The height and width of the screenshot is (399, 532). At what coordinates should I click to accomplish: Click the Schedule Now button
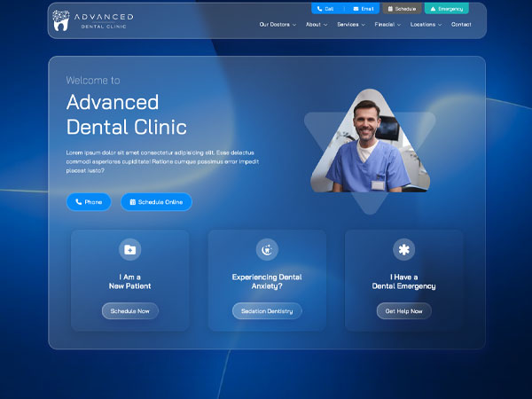point(130,311)
